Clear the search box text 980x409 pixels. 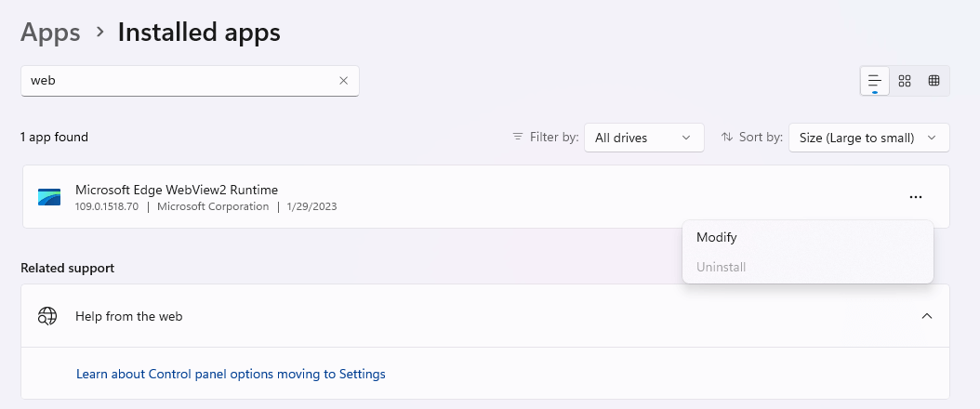point(343,81)
